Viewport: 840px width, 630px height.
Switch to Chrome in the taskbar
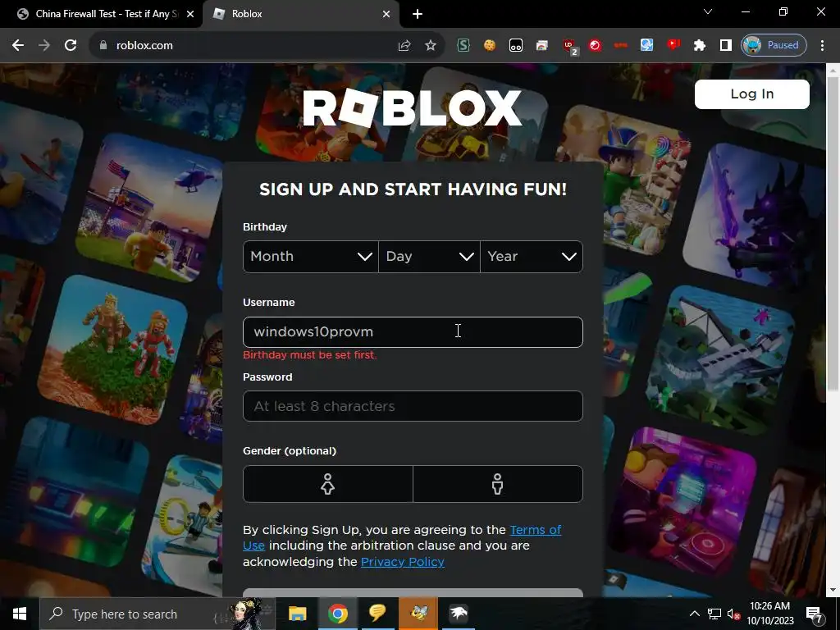click(x=338, y=614)
